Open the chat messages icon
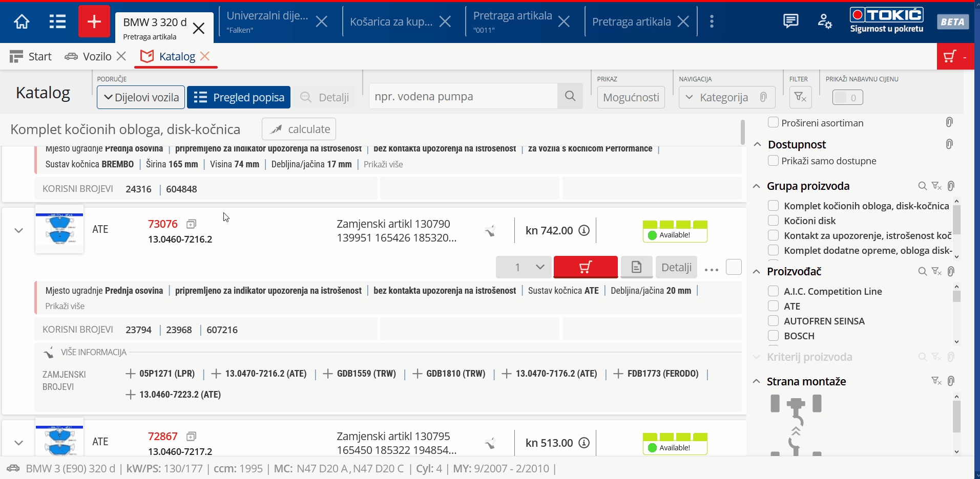The image size is (980, 479). 790,21
